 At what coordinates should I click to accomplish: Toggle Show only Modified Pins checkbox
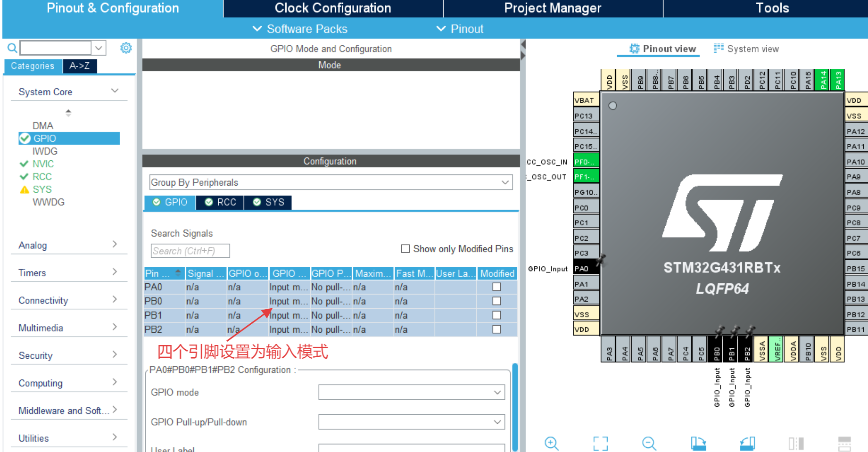tap(405, 248)
